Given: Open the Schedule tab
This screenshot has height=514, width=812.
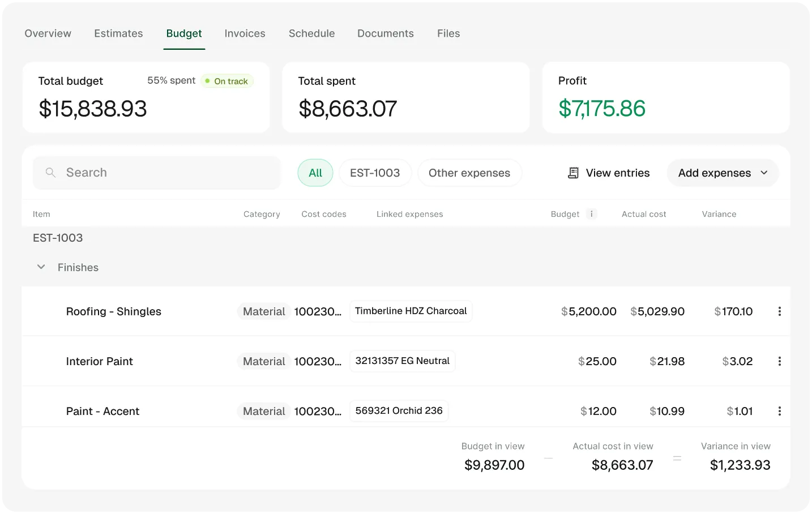Looking at the screenshot, I should click(x=311, y=33).
